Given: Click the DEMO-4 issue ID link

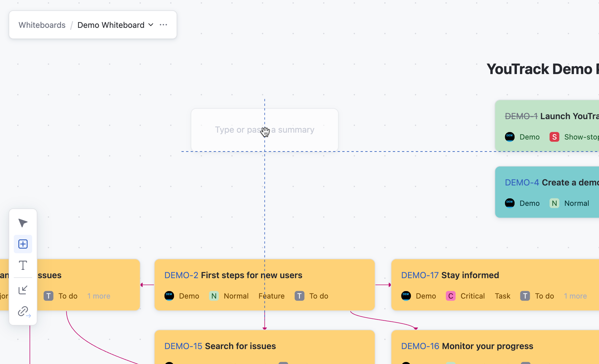Looking at the screenshot, I should click(522, 182).
